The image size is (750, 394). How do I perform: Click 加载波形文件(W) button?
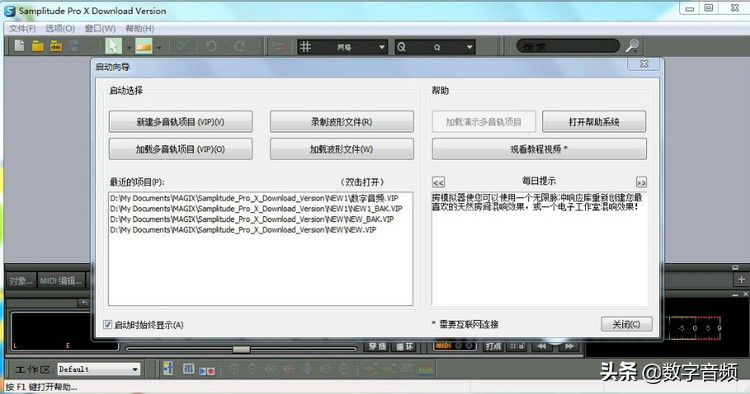click(x=342, y=149)
